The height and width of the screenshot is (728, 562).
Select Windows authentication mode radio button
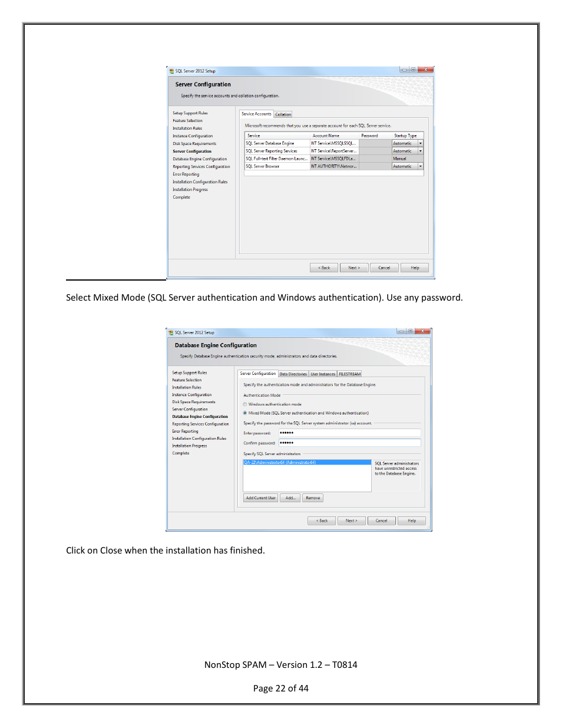coord(245,404)
